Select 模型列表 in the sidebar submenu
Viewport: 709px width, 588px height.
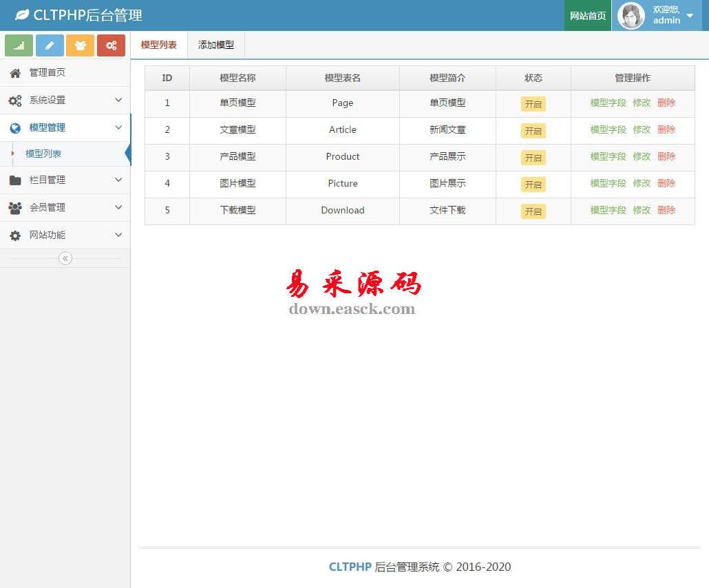pos(43,154)
